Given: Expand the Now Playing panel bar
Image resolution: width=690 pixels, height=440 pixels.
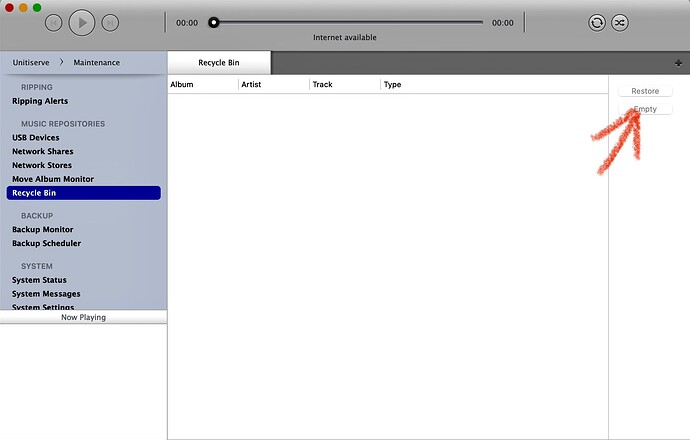Looking at the screenshot, I should click(x=83, y=317).
